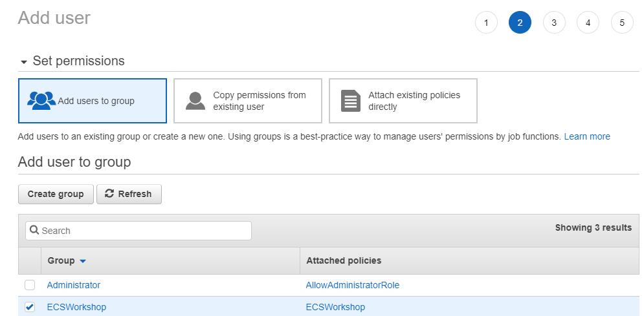This screenshot has width=644, height=316.
Task: Open the ECSWorkshop group name link
Action: coord(76,307)
